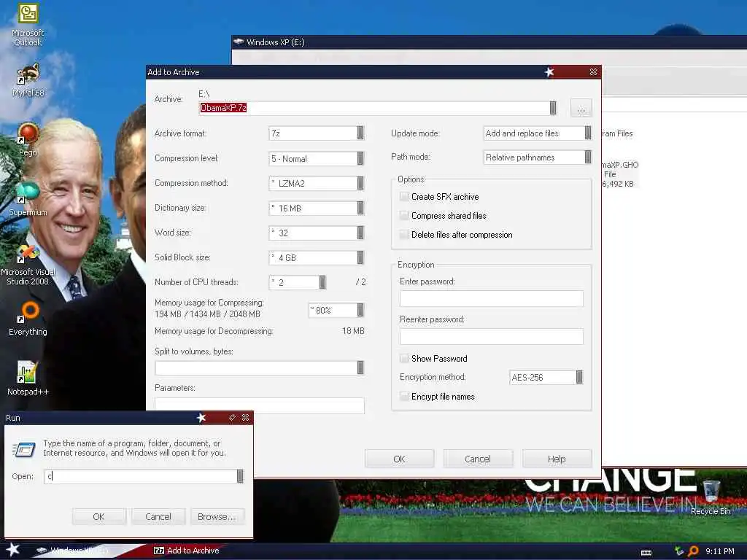
Task: Click the 7z icon on Add to Archive taskbar item
Action: point(159,551)
